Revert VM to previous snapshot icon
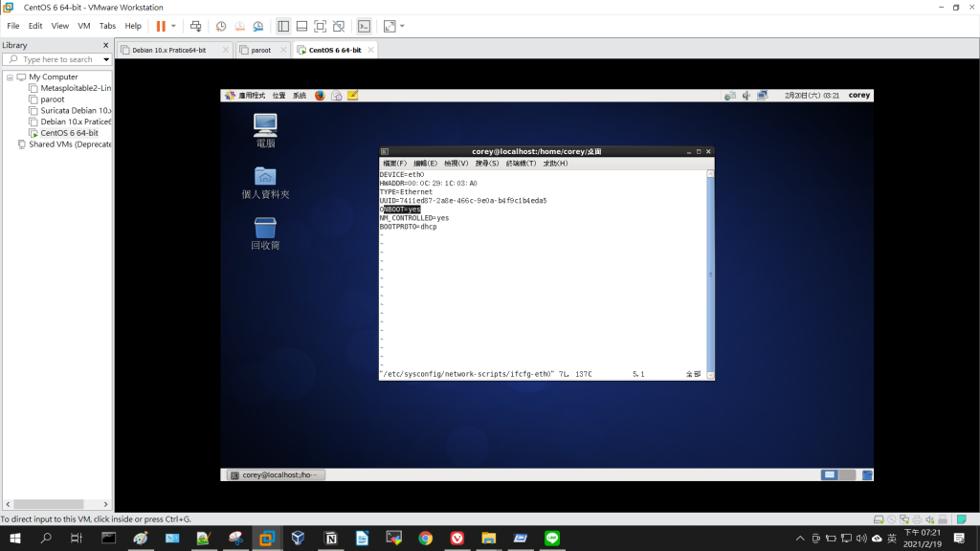The width and height of the screenshot is (980, 551). (239, 26)
